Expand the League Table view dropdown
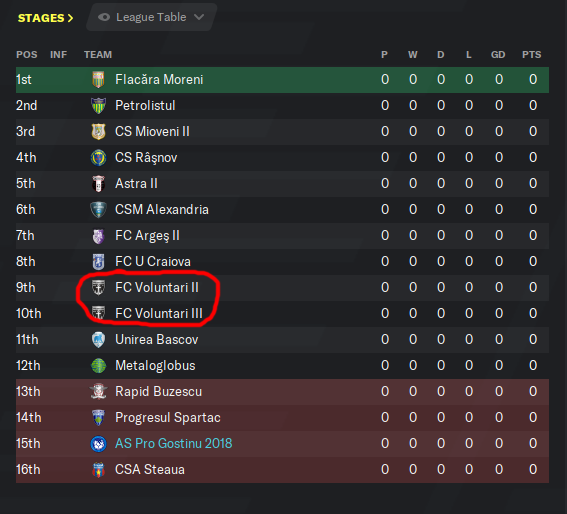 (151, 17)
